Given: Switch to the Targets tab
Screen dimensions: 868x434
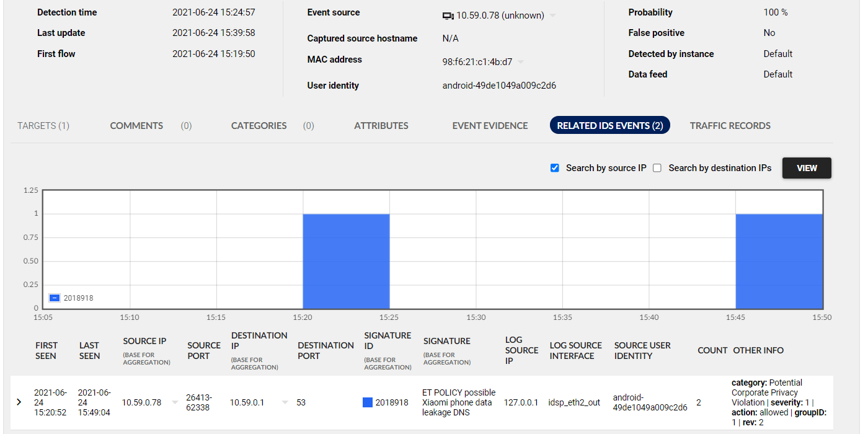Looking at the screenshot, I should click(43, 126).
